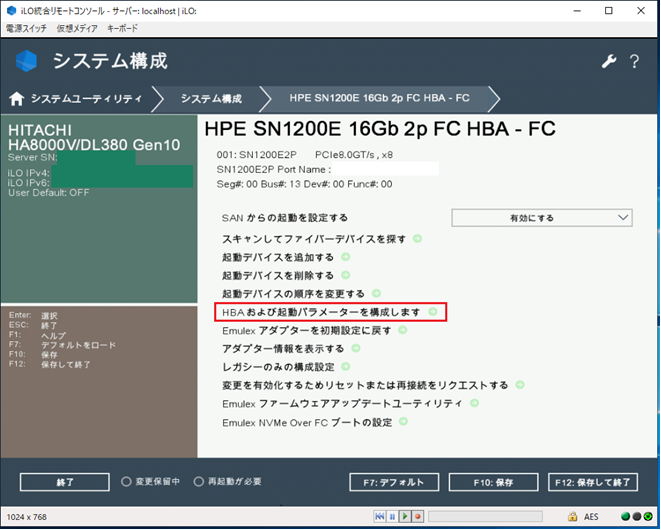Select the 再起動が必要 radio indicator

coord(199,482)
